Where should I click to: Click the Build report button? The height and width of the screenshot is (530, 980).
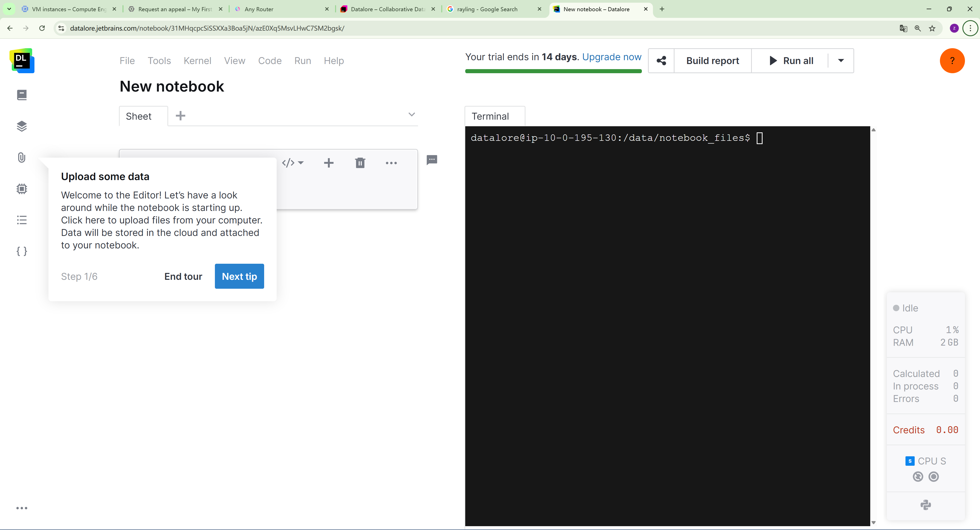click(x=713, y=60)
